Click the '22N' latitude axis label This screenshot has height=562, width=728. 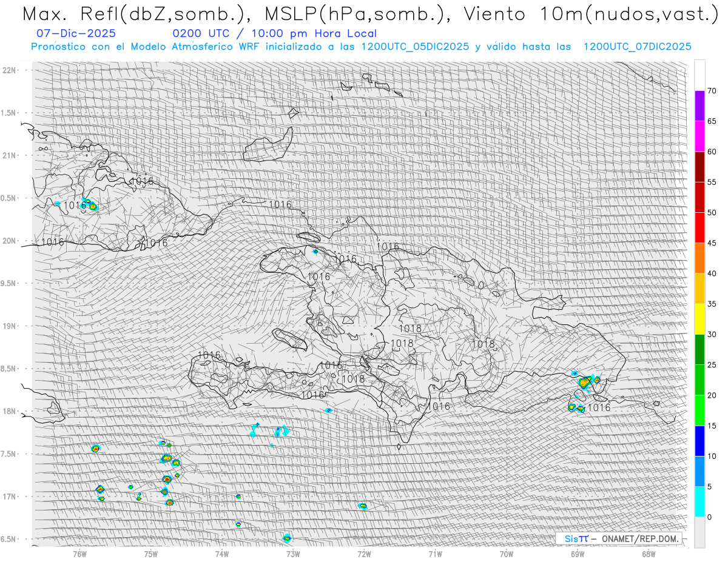[10, 70]
